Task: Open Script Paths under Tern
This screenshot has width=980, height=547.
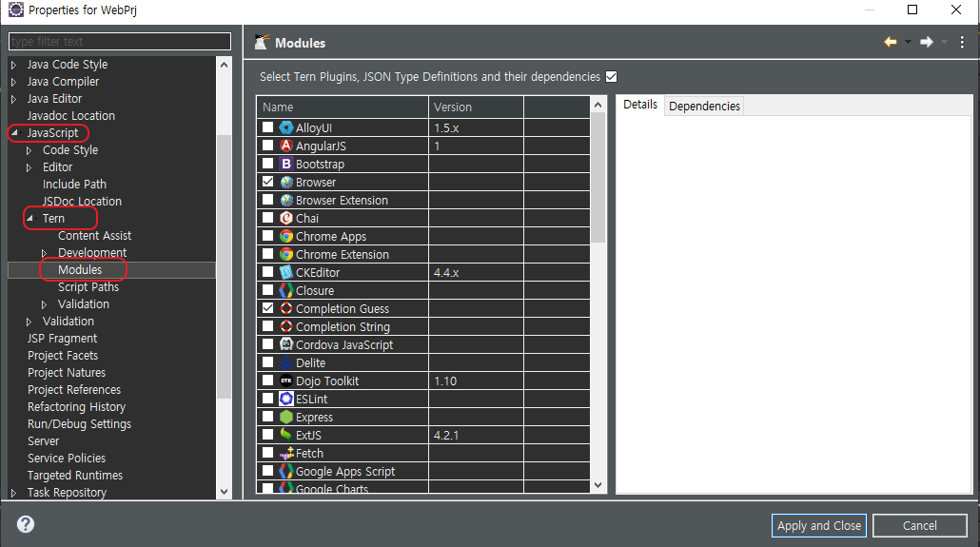Action: coord(88,287)
